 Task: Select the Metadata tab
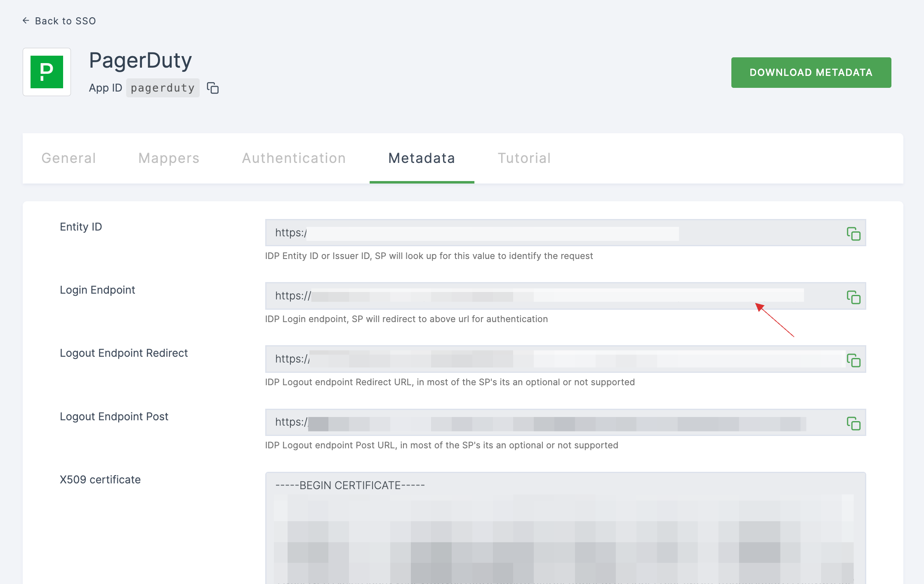(422, 158)
